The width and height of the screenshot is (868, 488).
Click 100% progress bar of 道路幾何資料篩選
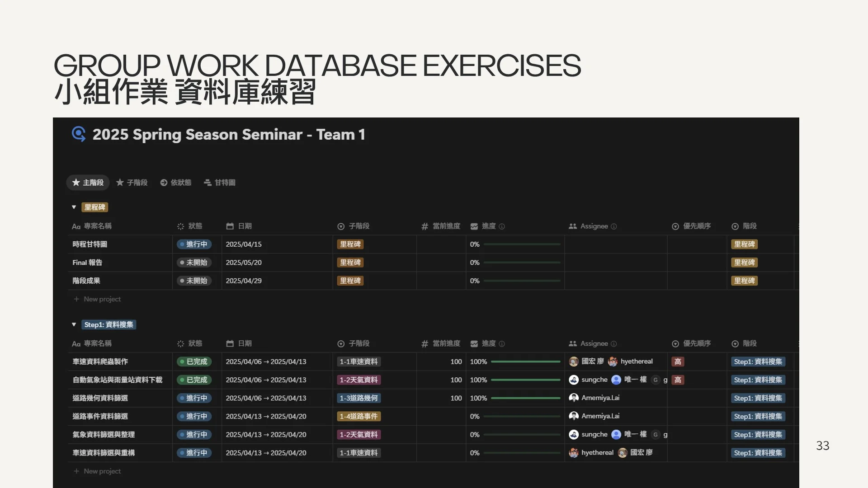coord(525,398)
